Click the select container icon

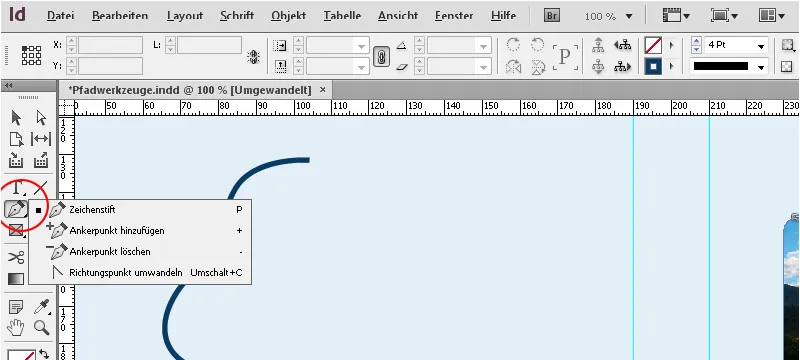(598, 45)
